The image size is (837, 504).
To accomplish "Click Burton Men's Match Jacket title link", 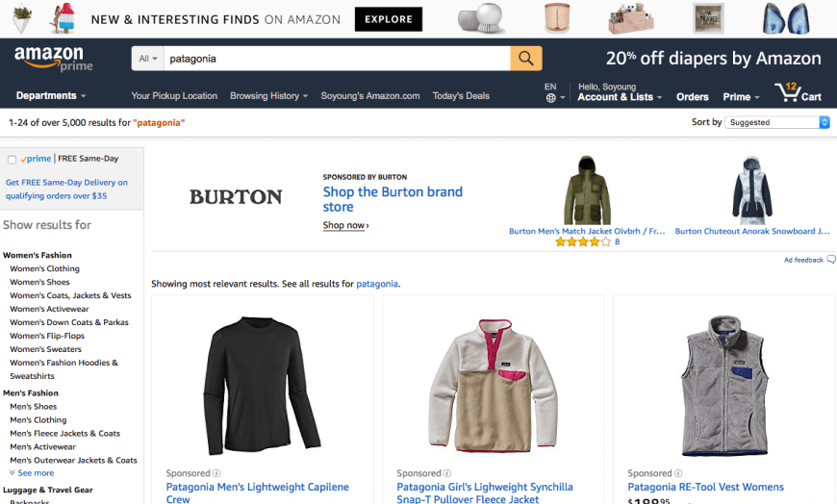I will (587, 231).
